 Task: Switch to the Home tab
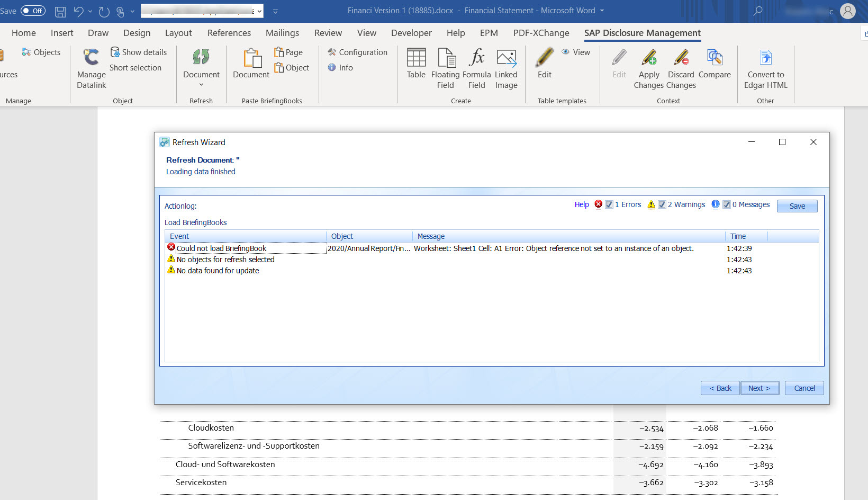pos(24,33)
